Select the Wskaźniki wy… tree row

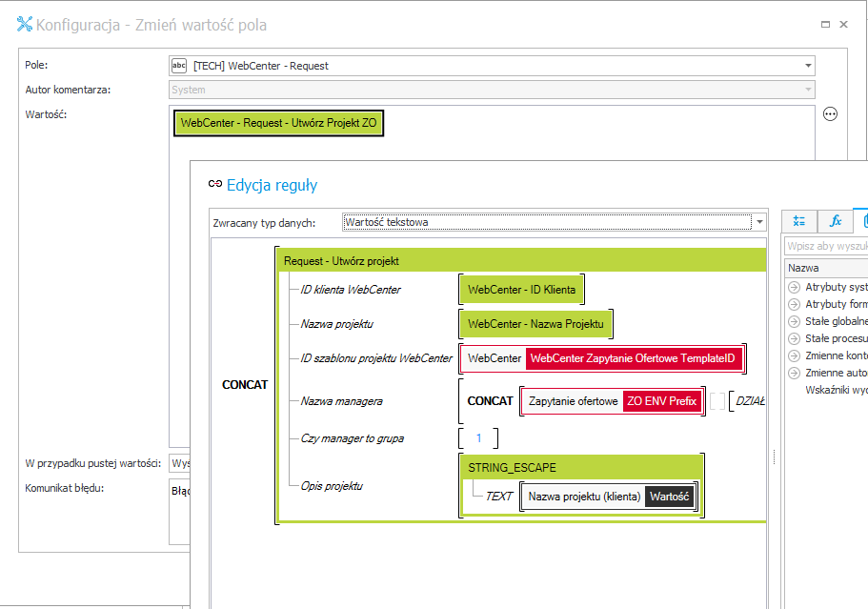tap(836, 390)
